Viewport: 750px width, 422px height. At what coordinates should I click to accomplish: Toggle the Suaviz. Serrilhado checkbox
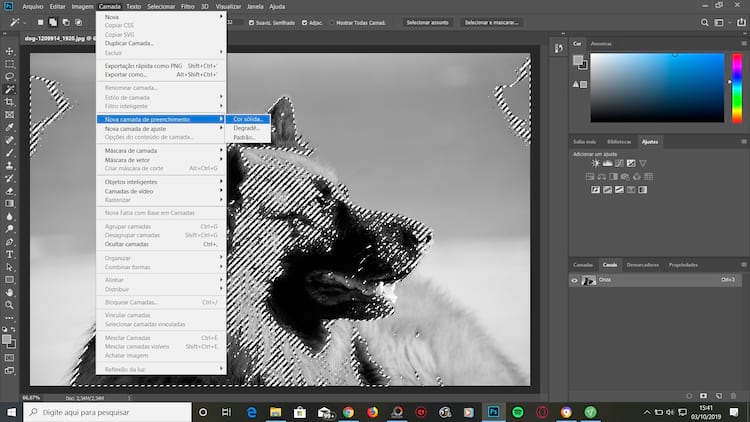pyautogui.click(x=252, y=22)
